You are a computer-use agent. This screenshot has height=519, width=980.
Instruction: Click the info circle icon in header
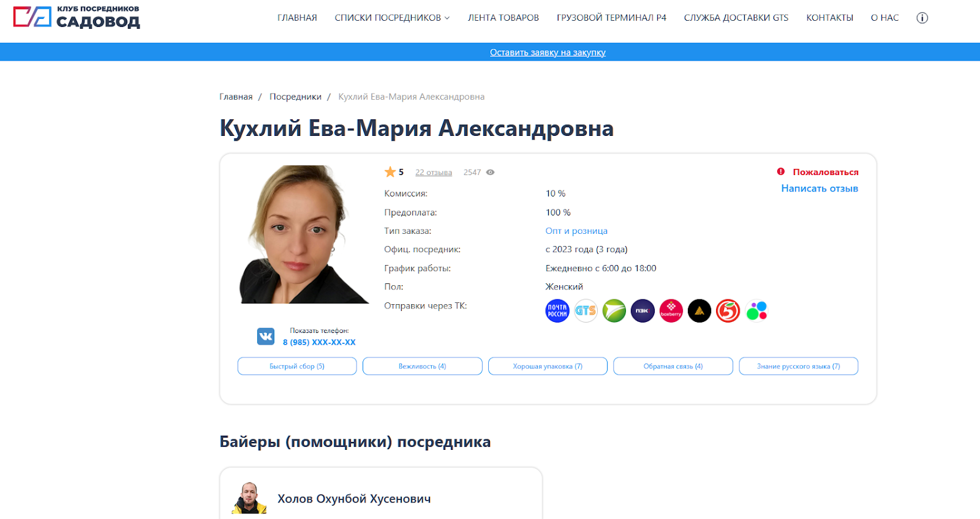click(922, 18)
